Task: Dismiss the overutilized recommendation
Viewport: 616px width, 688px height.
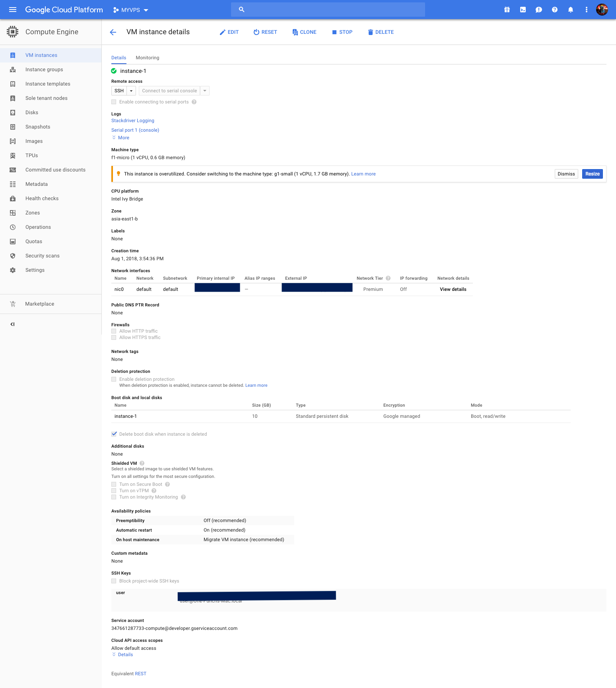Action: click(566, 174)
